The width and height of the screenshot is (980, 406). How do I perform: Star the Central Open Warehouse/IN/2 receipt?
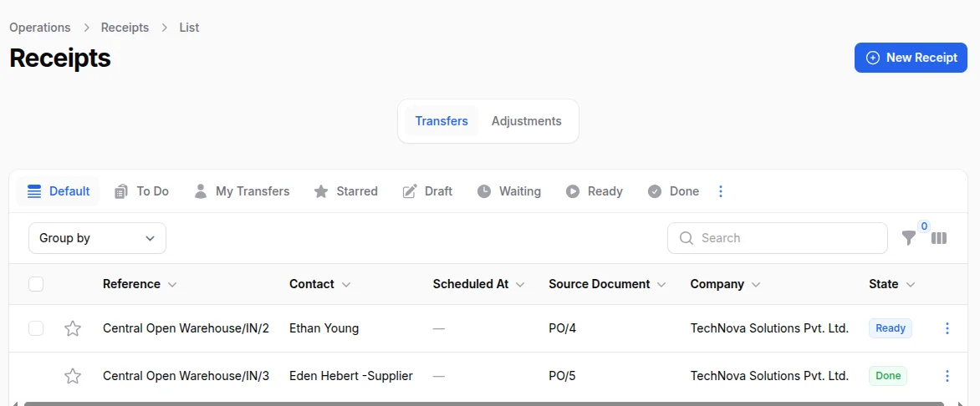tap(73, 328)
